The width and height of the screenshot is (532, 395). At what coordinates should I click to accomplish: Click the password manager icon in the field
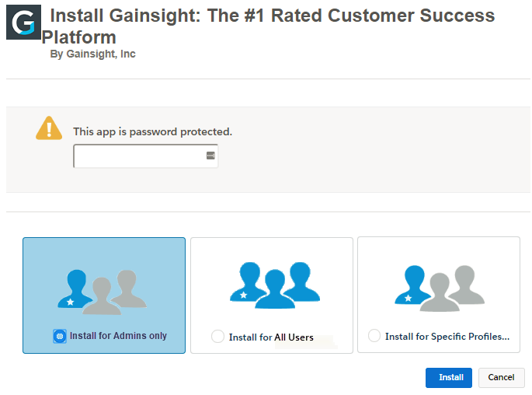pyautogui.click(x=210, y=156)
